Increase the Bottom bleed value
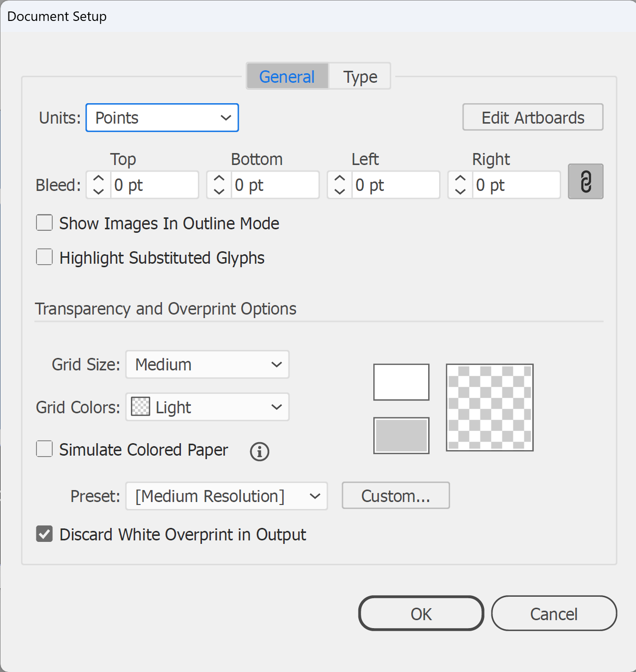 tap(219, 178)
